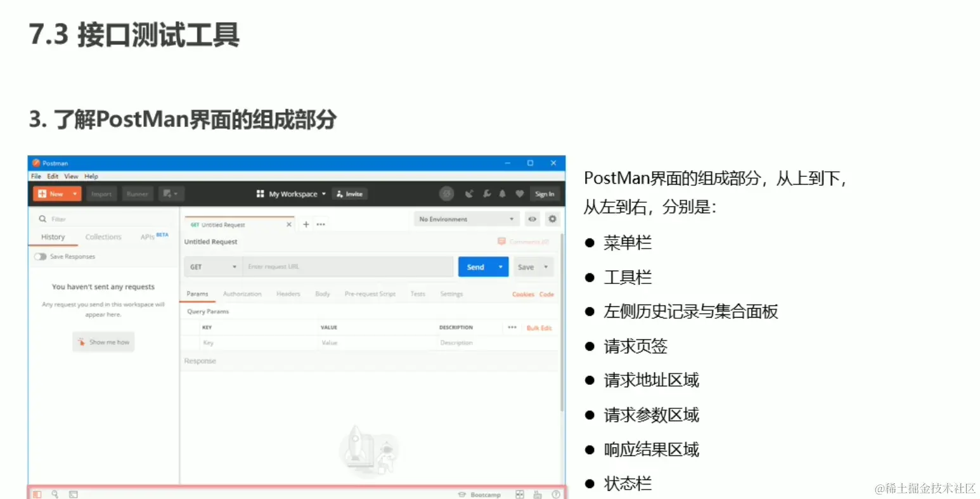The height and width of the screenshot is (499, 980).
Task: Switch to the APIs sidebar tab
Action: tap(154, 237)
